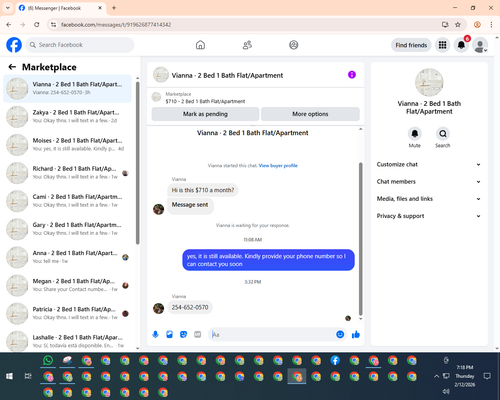Open the notifications bell with red badge

(x=461, y=45)
